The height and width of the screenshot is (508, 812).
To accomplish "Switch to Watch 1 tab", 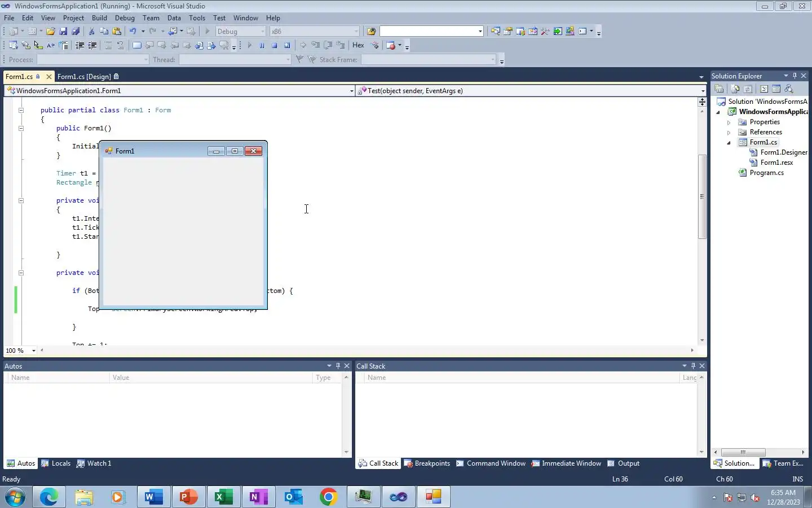I will (94, 463).
